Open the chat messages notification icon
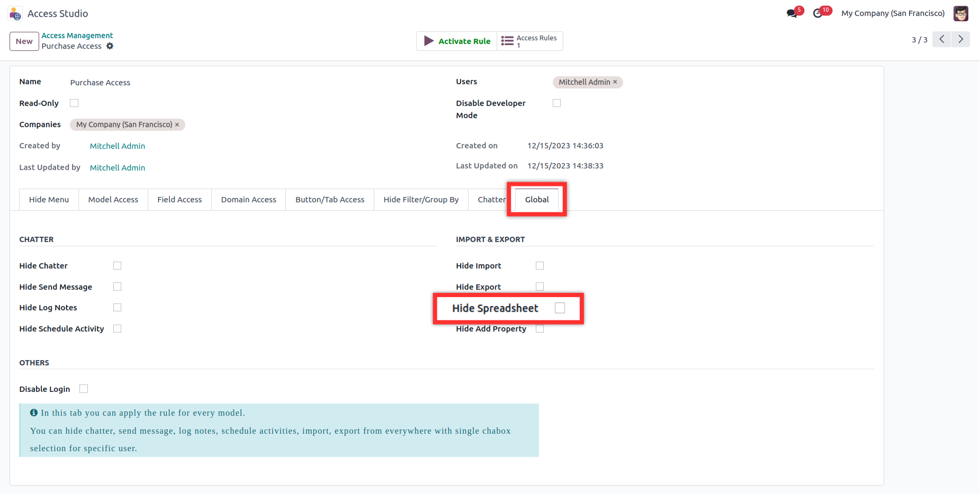 click(792, 13)
